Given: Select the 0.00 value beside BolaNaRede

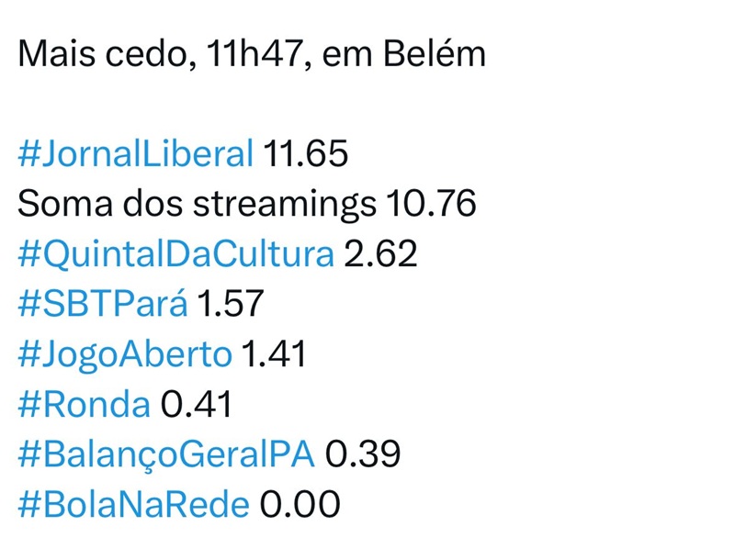Looking at the screenshot, I should pyautogui.click(x=300, y=504).
